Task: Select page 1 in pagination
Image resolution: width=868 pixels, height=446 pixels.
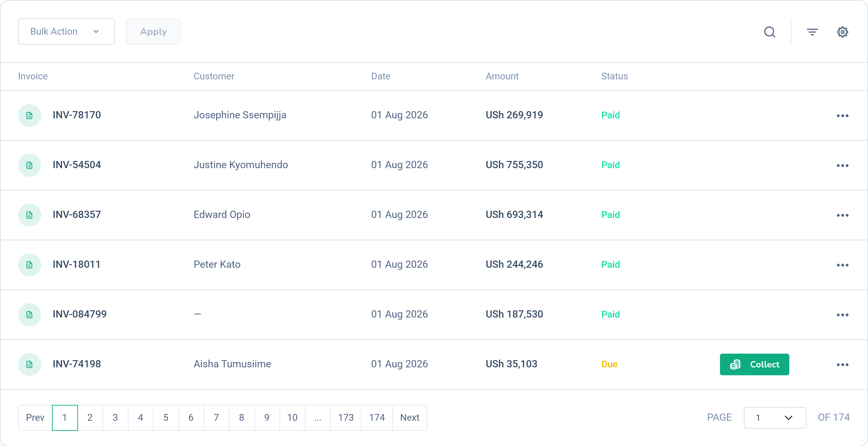Action: click(x=65, y=418)
